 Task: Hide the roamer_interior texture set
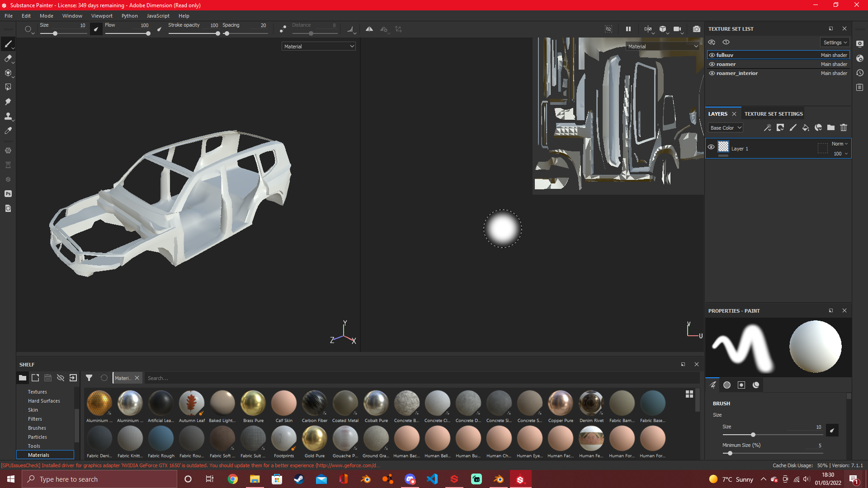[x=712, y=73]
